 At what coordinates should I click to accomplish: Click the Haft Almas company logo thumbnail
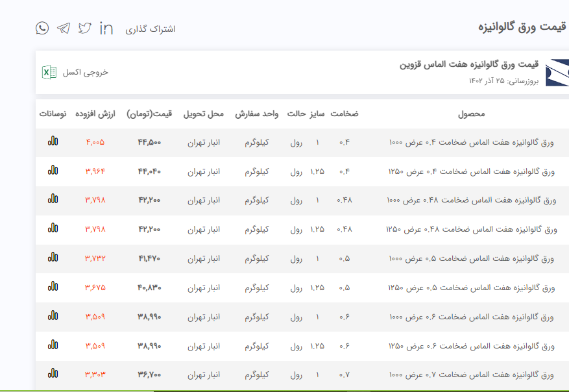point(557,73)
